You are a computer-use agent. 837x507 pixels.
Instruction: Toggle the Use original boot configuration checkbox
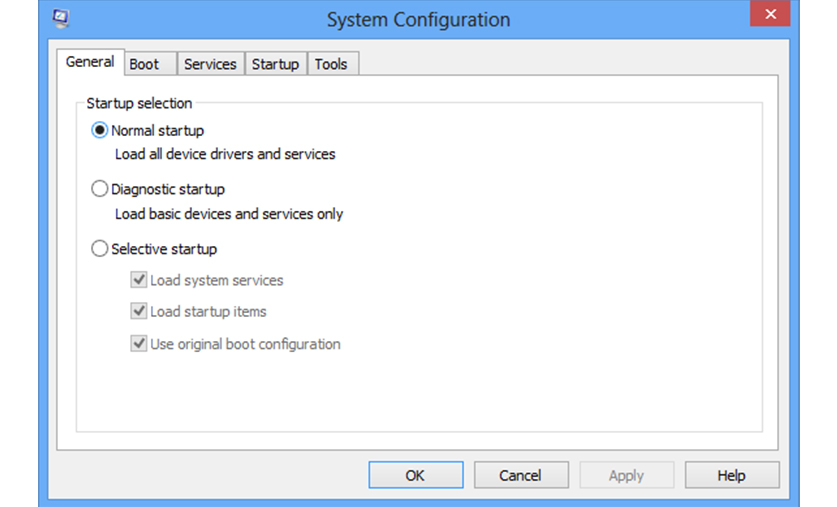pos(139,344)
